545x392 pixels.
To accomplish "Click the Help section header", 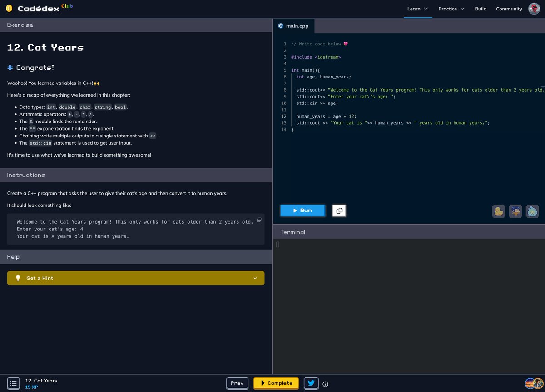I will [136, 257].
